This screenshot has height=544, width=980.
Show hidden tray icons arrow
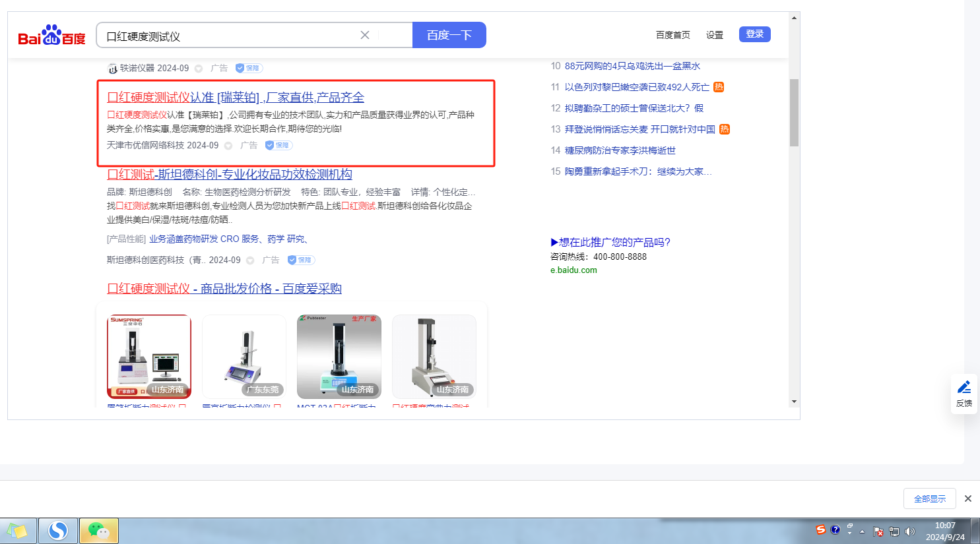(862, 531)
